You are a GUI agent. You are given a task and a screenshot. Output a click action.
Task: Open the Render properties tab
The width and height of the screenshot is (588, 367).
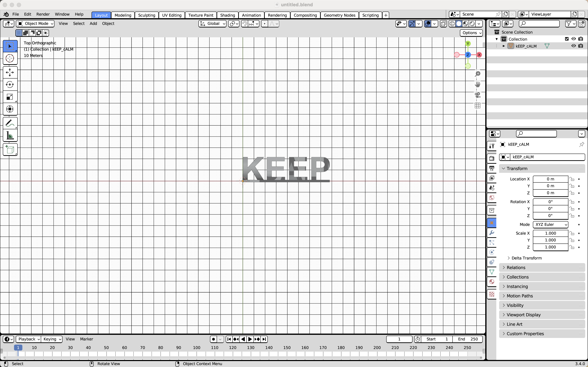492,158
